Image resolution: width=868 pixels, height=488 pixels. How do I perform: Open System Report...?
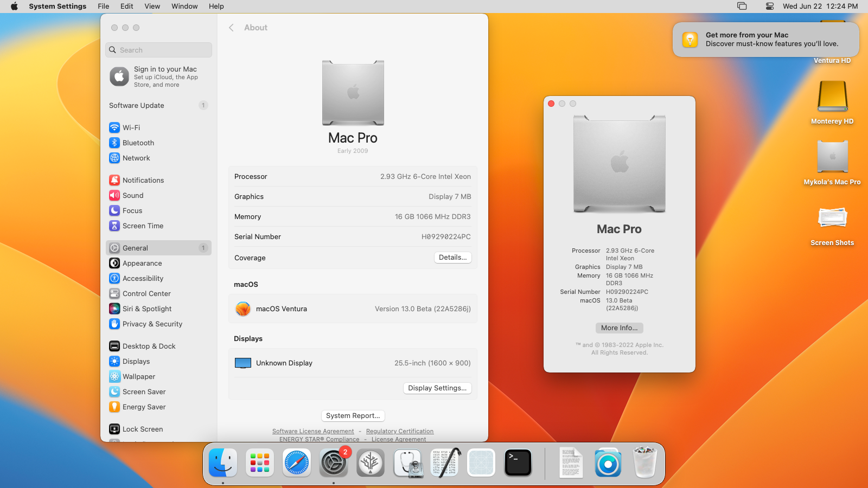[x=353, y=416]
